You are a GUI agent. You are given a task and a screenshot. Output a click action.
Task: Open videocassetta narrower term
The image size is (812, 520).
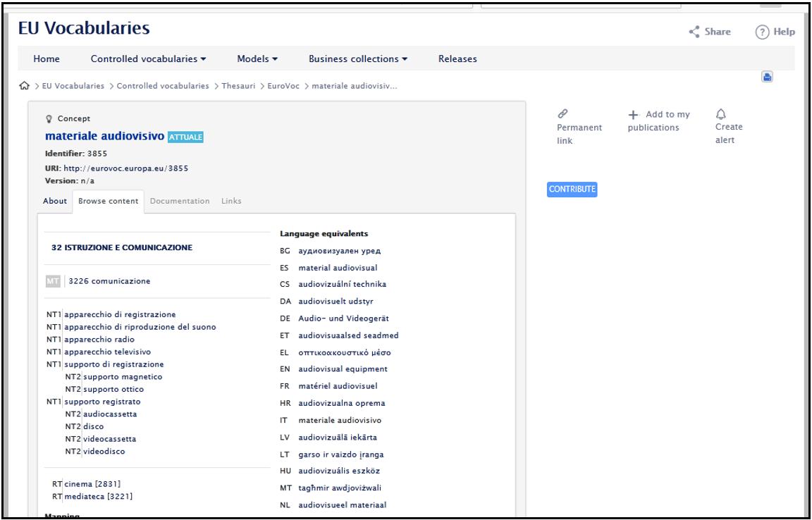pyautogui.click(x=110, y=439)
